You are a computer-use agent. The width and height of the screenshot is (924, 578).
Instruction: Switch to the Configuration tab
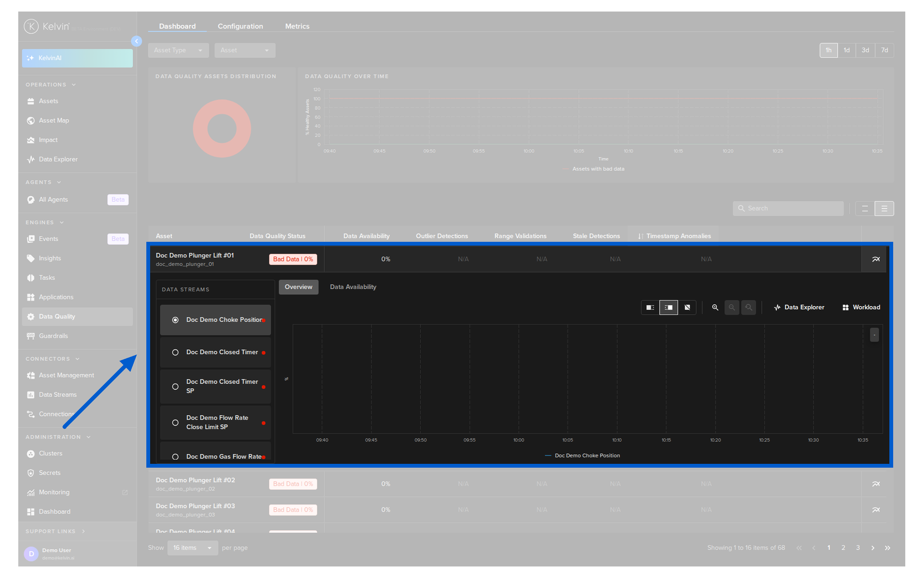240,26
